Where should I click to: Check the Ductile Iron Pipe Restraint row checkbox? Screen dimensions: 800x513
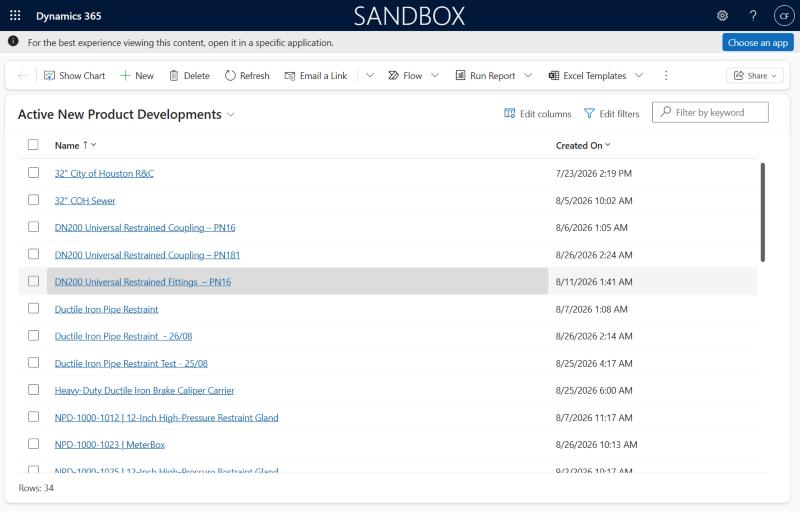pos(33,308)
